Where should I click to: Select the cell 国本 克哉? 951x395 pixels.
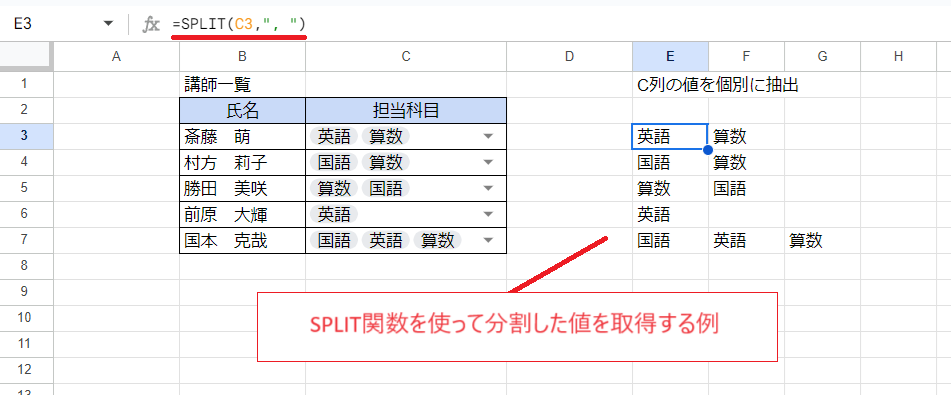click(243, 241)
